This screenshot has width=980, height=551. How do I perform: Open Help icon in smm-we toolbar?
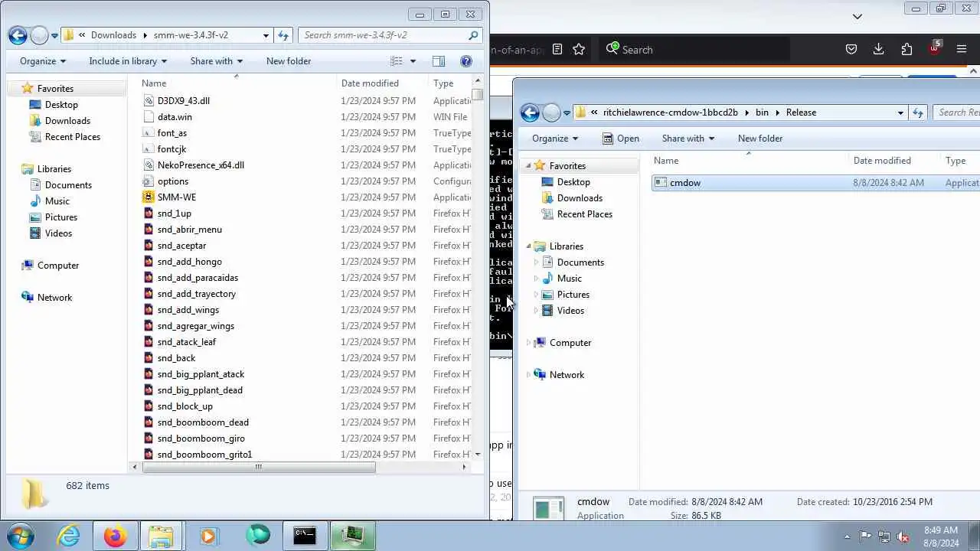point(466,61)
